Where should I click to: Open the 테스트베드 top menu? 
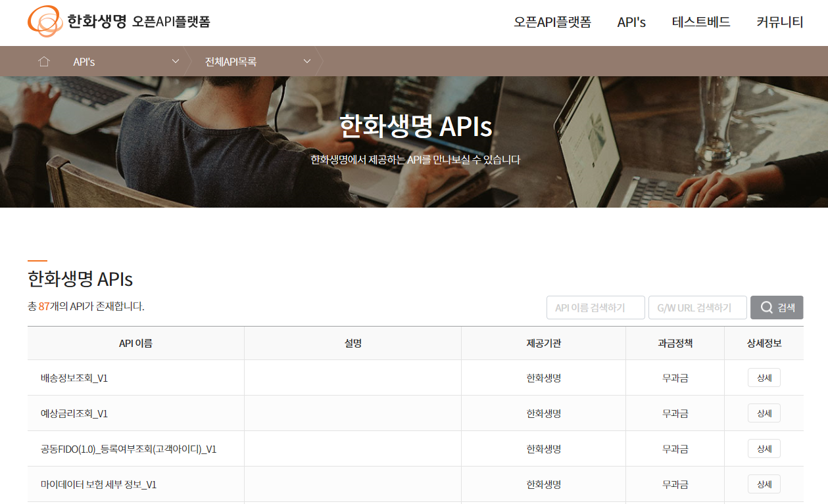click(701, 22)
